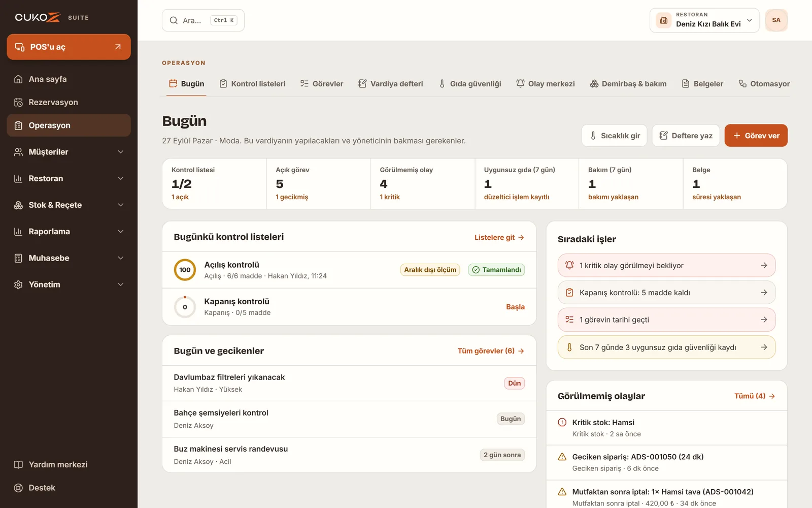Click the Yardım merkezi book icon
Screen dimensions: 812x508
pyautogui.click(x=18, y=465)
